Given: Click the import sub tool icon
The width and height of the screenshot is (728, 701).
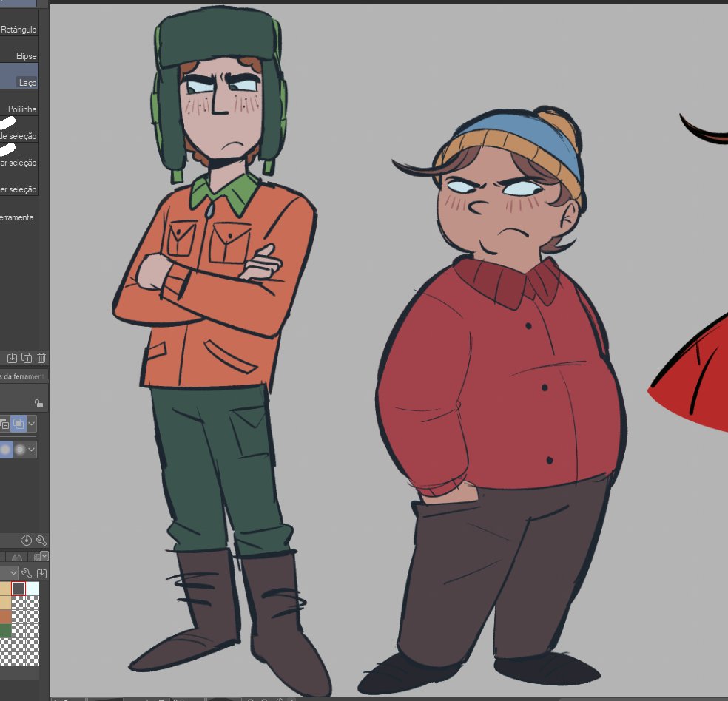Looking at the screenshot, I should click(x=12, y=358).
